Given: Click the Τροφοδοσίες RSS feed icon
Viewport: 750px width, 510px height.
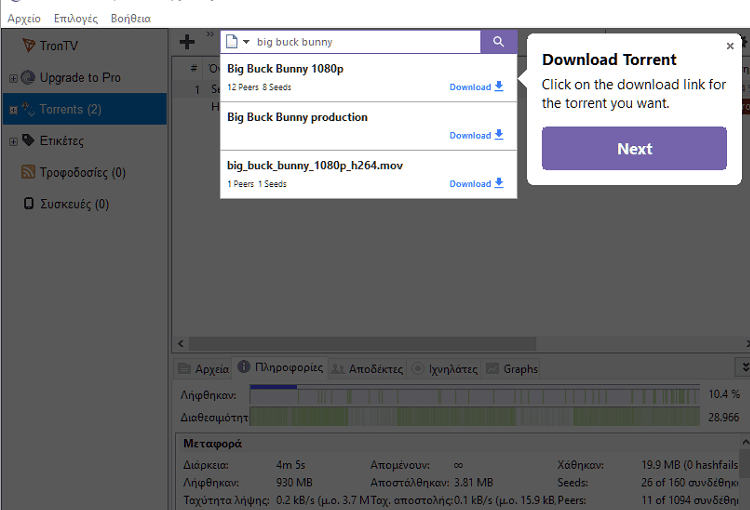Looking at the screenshot, I should (x=28, y=172).
